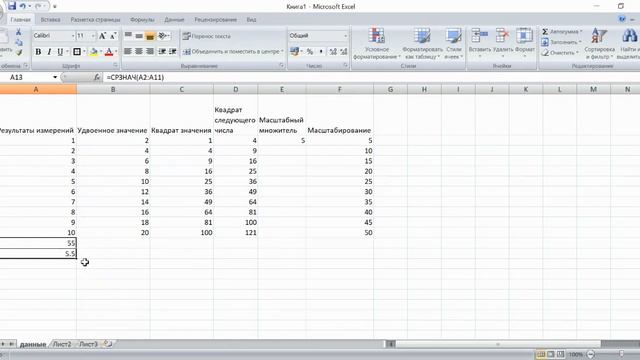Switch to the Вставка ribbon tab
The height and width of the screenshot is (360, 640).
[51, 20]
